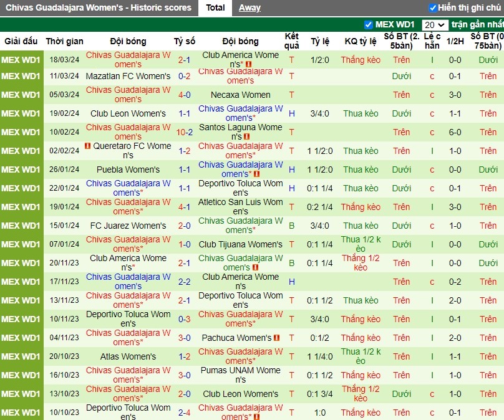Click result letter B in FC Juarez row
The image size is (504, 420).
tap(291, 226)
